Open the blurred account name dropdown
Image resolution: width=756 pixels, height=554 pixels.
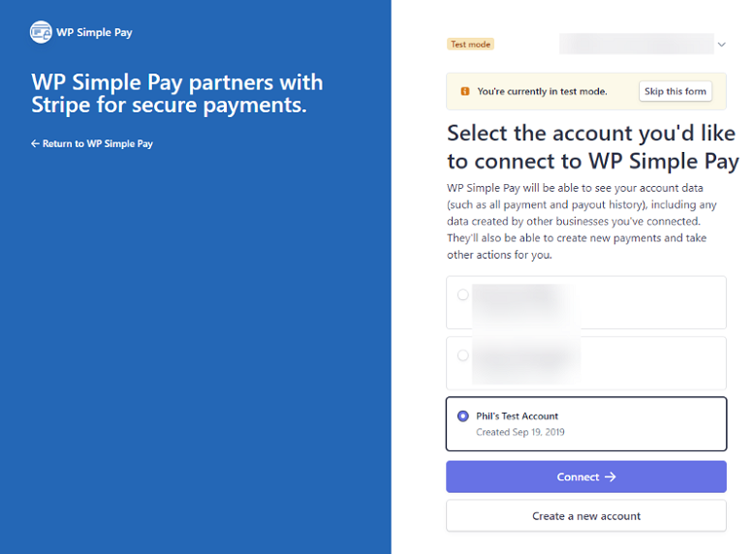(x=637, y=44)
